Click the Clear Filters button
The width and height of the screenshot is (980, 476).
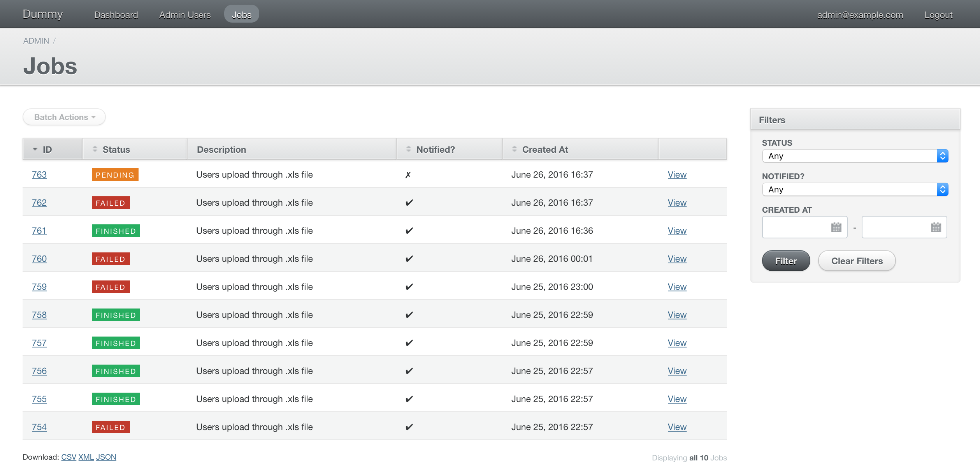point(857,261)
